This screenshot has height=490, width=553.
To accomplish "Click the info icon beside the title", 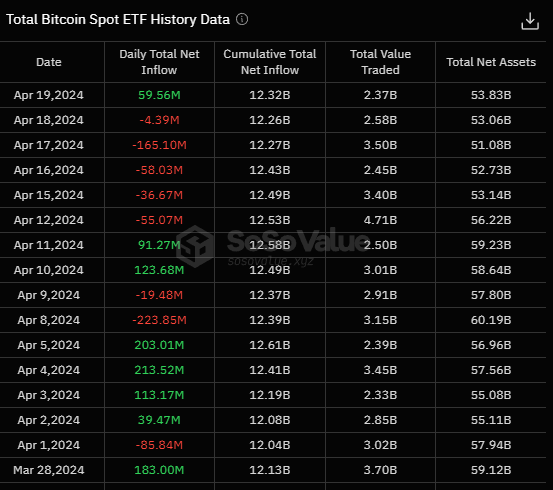I will pyautogui.click(x=242, y=19).
